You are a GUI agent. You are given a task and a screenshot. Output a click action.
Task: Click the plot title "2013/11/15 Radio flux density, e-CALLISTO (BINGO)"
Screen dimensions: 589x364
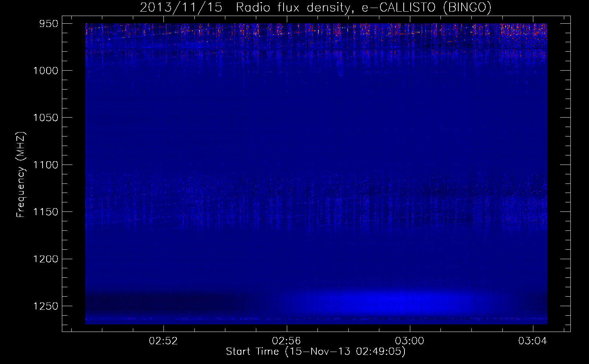coord(316,7)
